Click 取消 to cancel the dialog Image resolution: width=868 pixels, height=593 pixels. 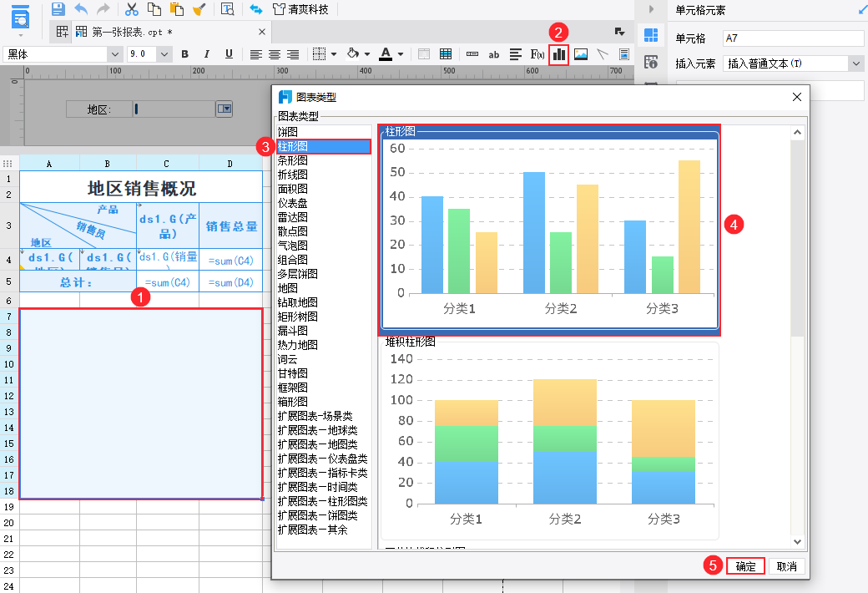(x=786, y=566)
